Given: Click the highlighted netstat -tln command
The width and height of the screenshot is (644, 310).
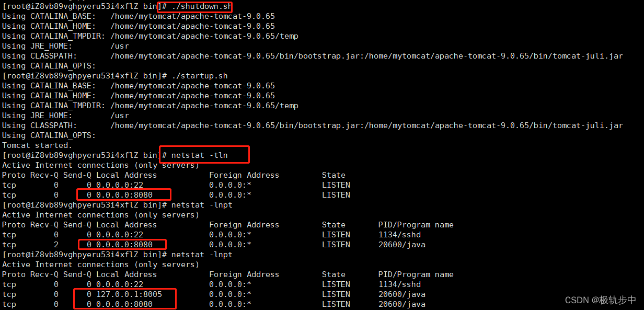Looking at the screenshot, I should tap(204, 155).
